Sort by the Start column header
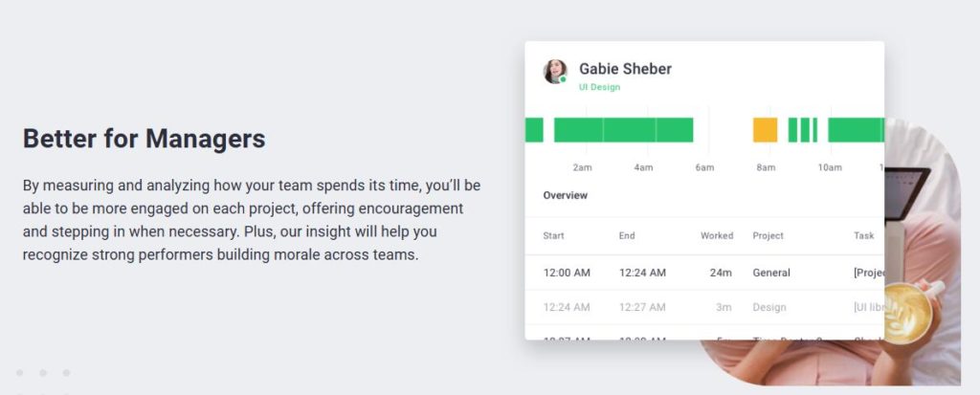The width and height of the screenshot is (980, 395). (554, 235)
